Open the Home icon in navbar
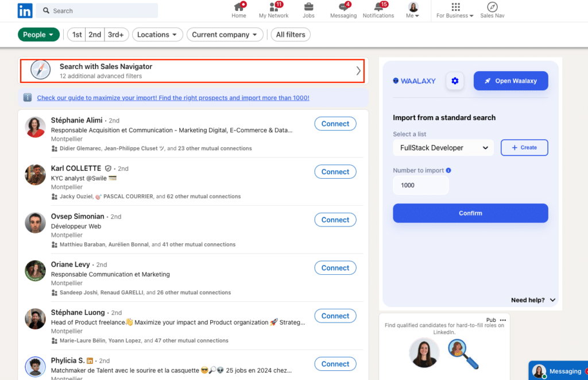 (239, 7)
